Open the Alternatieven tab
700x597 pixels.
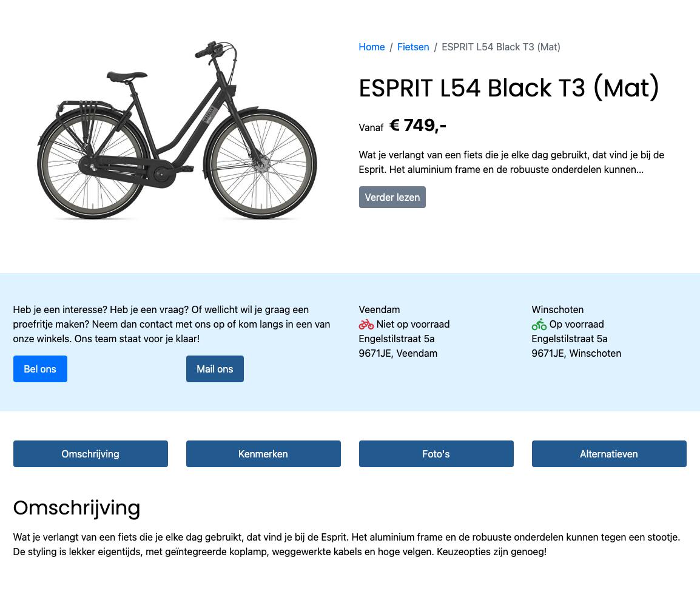click(609, 454)
